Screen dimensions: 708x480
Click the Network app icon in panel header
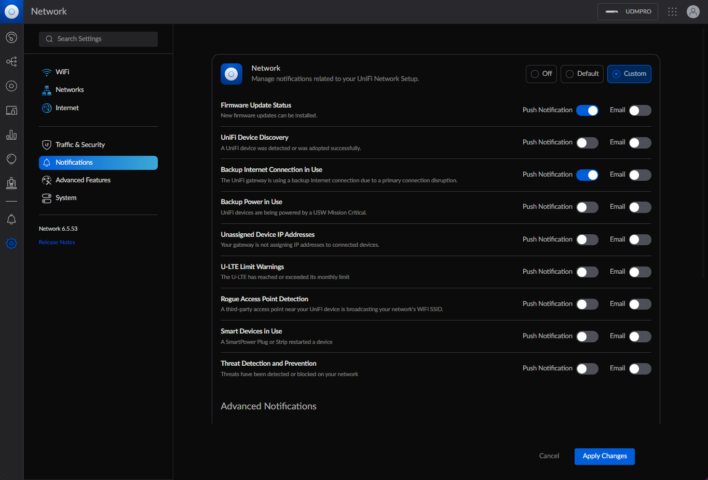(x=231, y=74)
